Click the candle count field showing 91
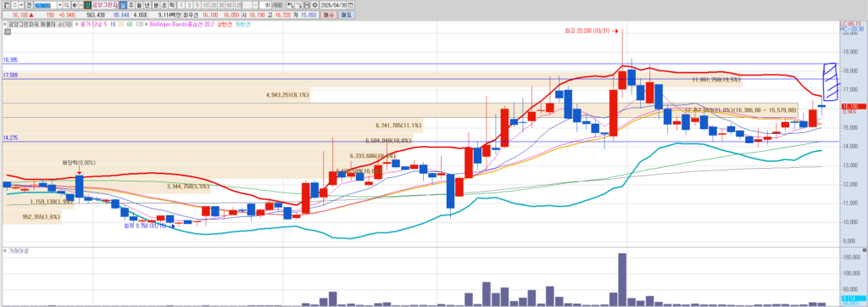The width and height of the screenshot is (868, 307). [265, 5]
